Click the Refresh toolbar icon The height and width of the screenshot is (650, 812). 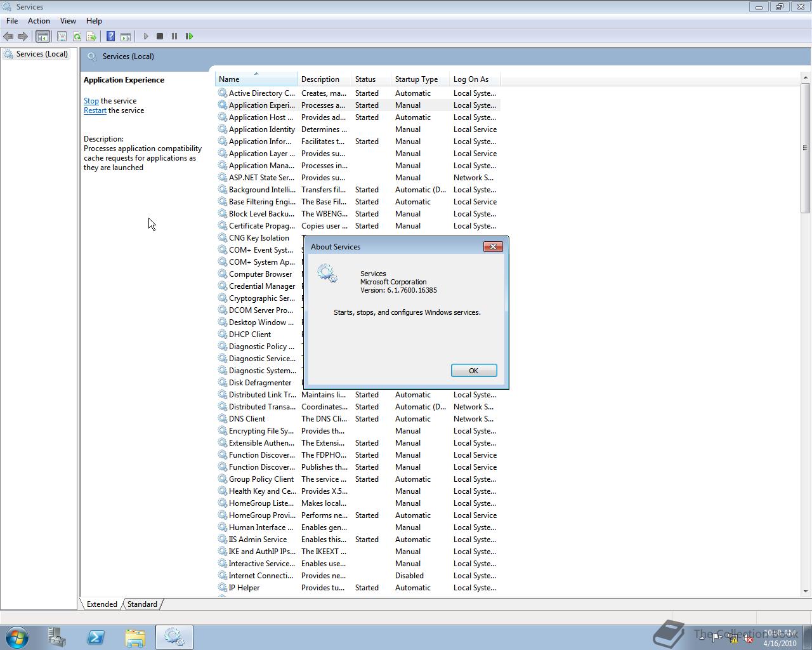pyautogui.click(x=77, y=36)
